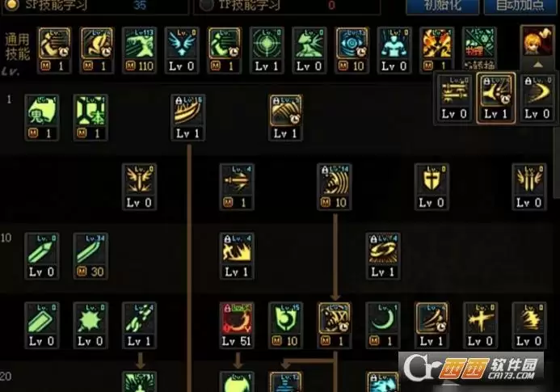Click the 初始化 reset button
The image size is (560, 392).
[443, 6]
